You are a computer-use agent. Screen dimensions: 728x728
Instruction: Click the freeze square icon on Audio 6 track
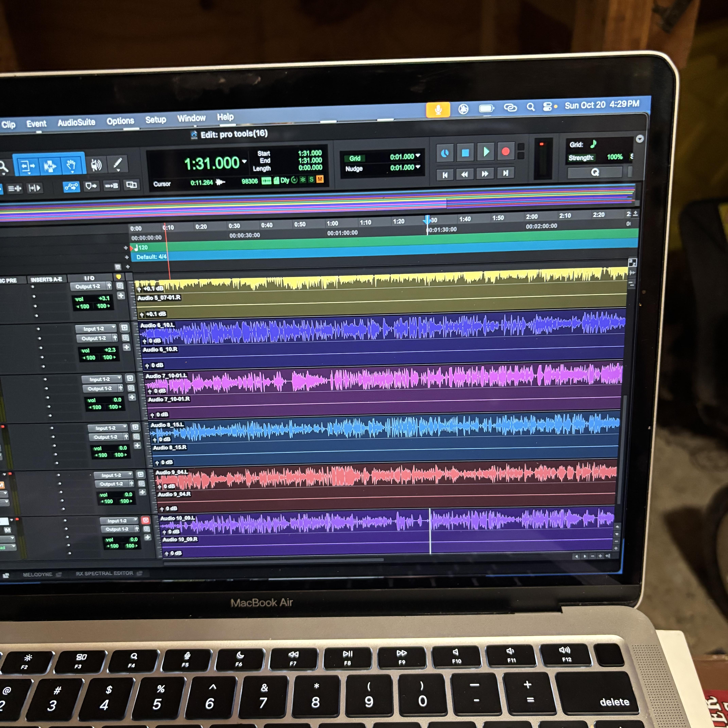[x=124, y=327]
